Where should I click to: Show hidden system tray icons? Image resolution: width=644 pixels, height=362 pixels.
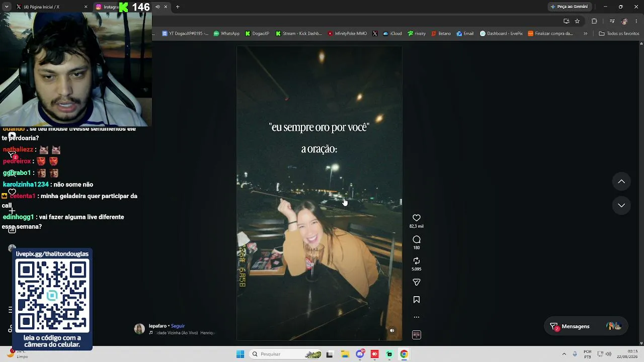click(564, 354)
